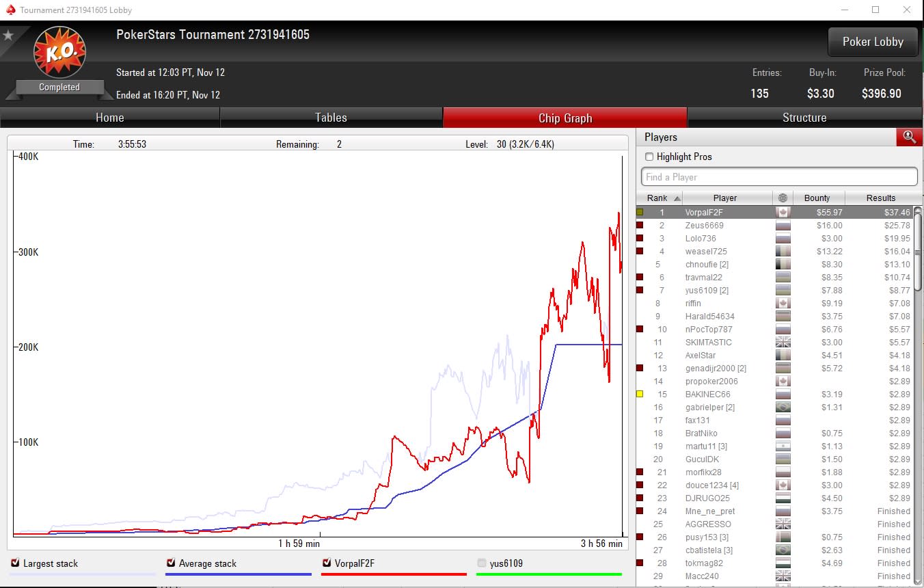Click the green yus6109 legend color line
This screenshot has width=924, height=588.
(x=549, y=574)
